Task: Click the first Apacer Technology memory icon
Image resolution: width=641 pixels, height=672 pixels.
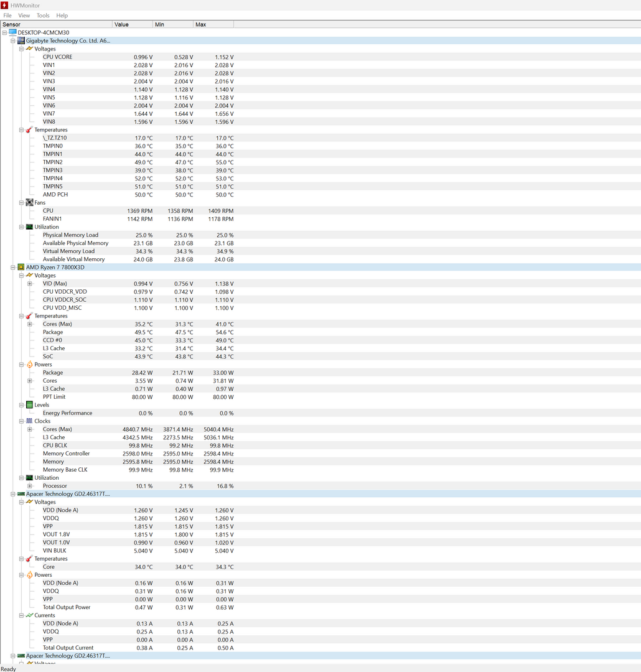Action: click(x=21, y=493)
